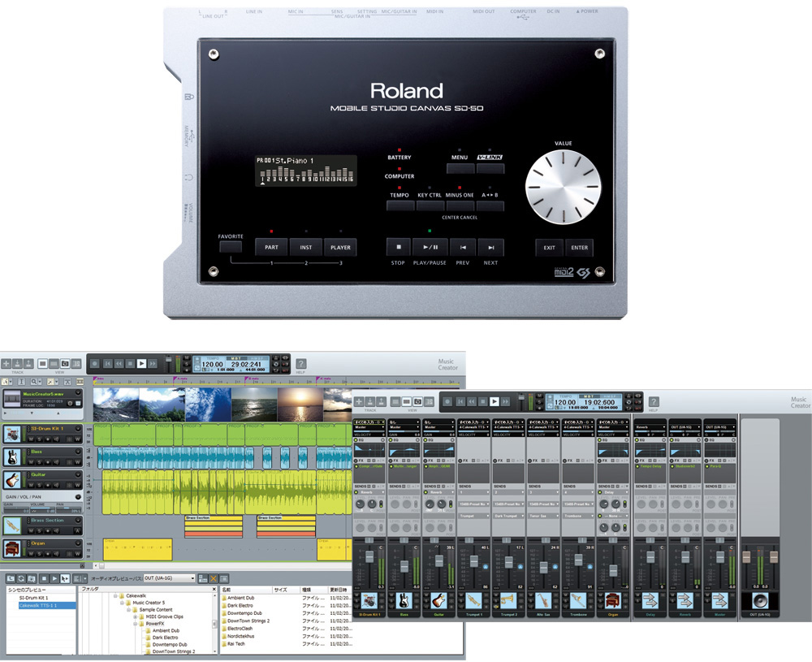Toggle W automation write on Bass track
Viewport: 812px width, 662px height.
point(78,462)
